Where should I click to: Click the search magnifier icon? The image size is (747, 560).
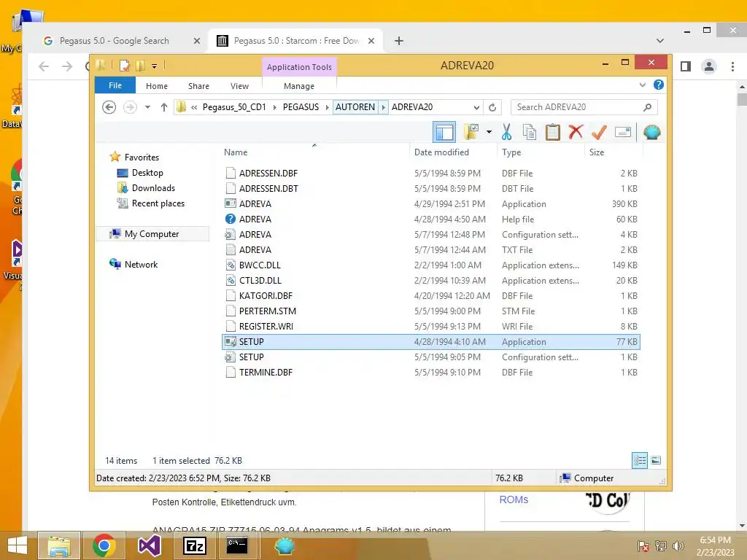pos(648,107)
